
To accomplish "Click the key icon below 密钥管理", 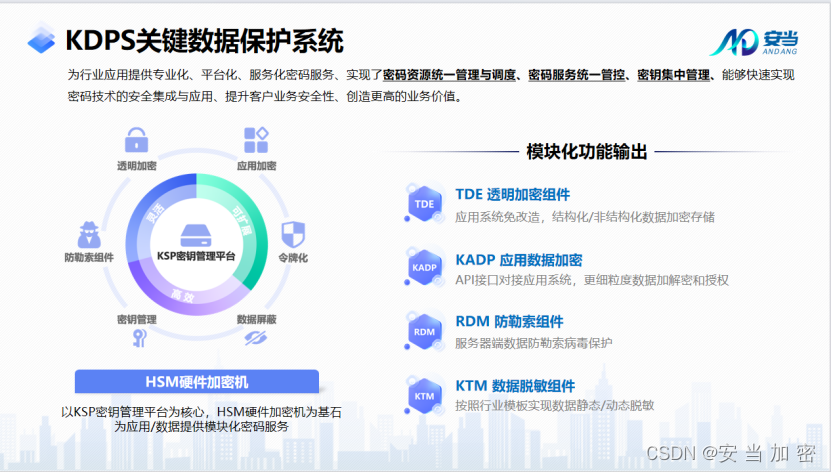I will click(x=139, y=338).
